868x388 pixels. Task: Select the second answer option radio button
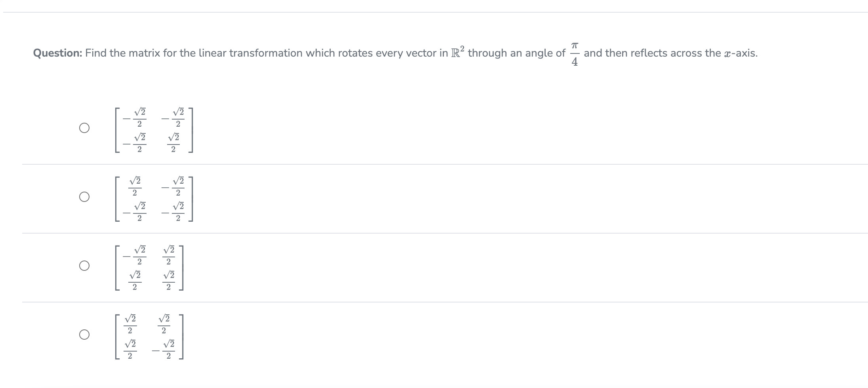click(x=84, y=196)
